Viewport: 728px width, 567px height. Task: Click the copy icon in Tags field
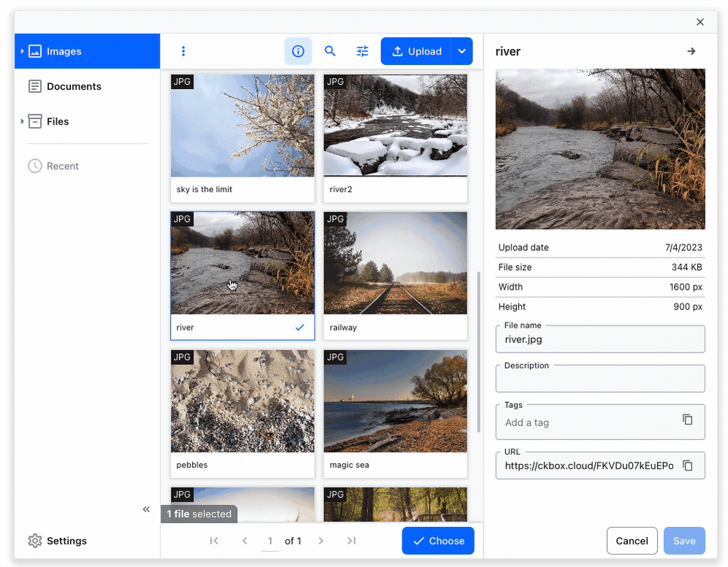pyautogui.click(x=687, y=420)
